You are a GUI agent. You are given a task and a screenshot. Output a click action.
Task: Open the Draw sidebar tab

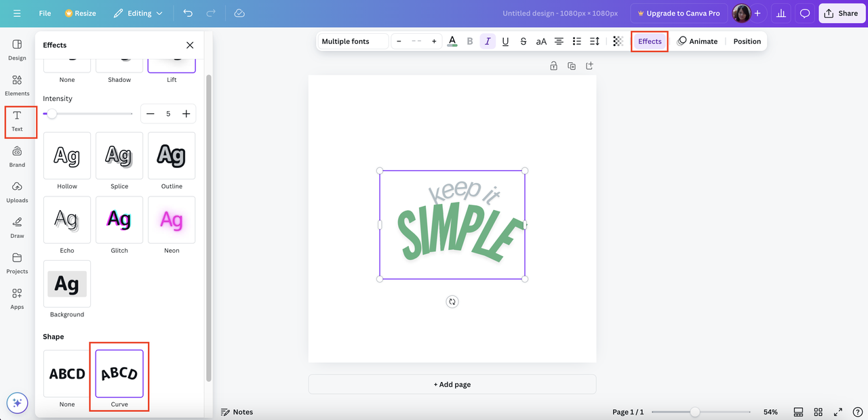click(x=17, y=228)
